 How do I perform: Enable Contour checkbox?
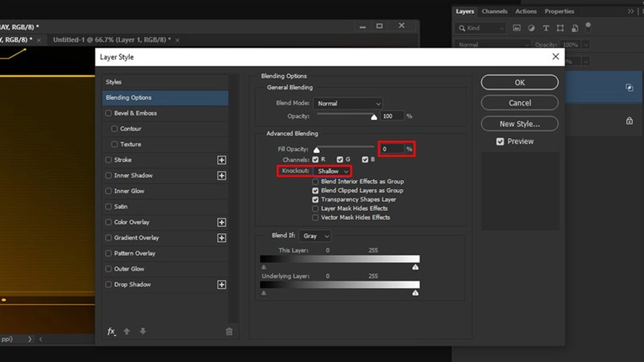point(114,129)
